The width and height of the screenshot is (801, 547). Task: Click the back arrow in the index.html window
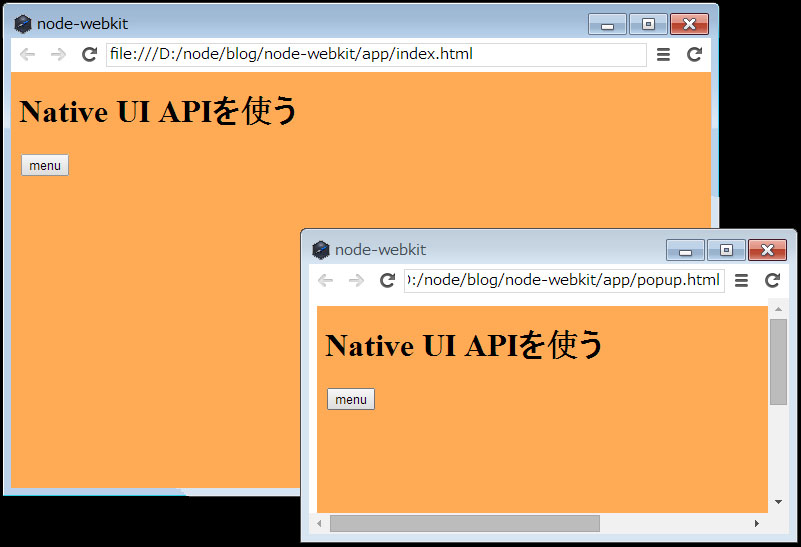tap(27, 55)
